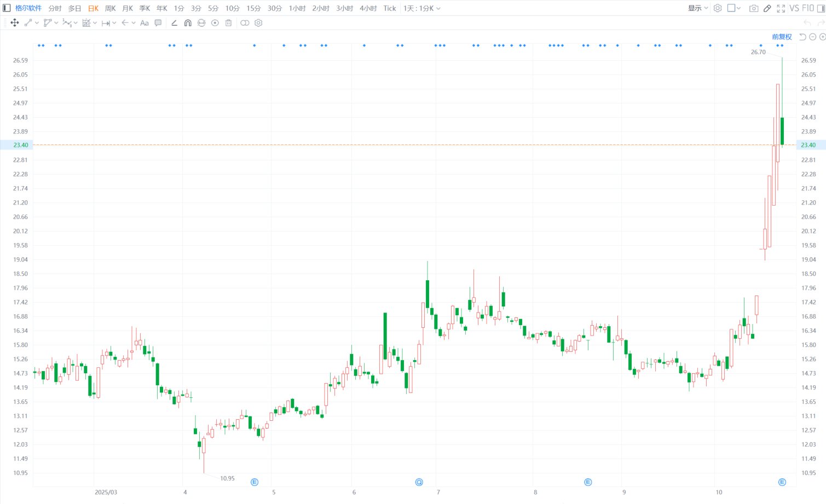Enter fullscreen chart mode

(x=781, y=8)
